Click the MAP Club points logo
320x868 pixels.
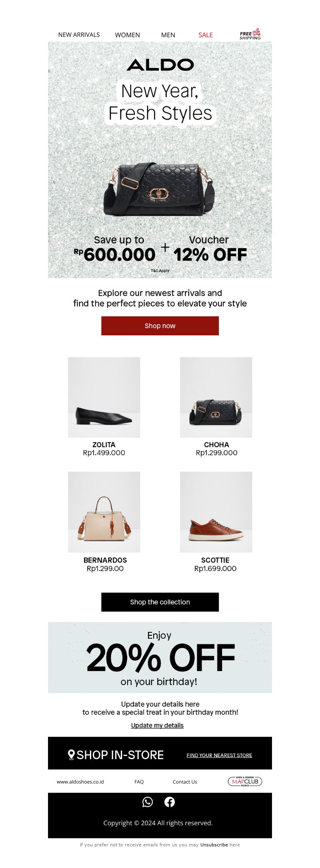pyautogui.click(x=245, y=781)
